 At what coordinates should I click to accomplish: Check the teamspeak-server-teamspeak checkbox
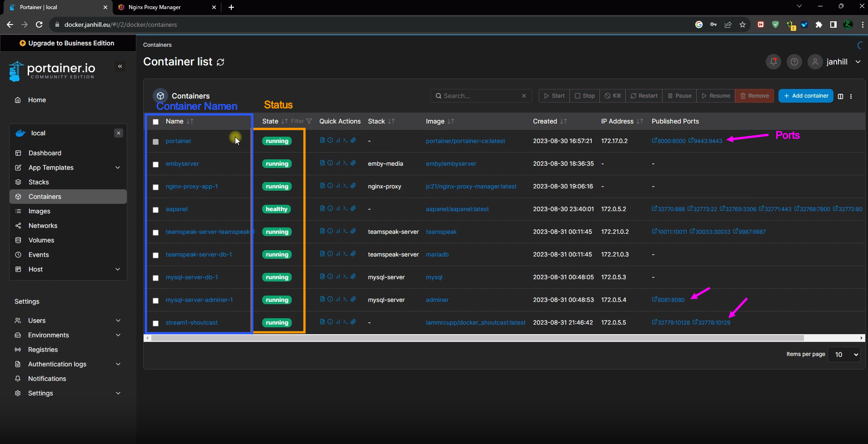click(155, 232)
